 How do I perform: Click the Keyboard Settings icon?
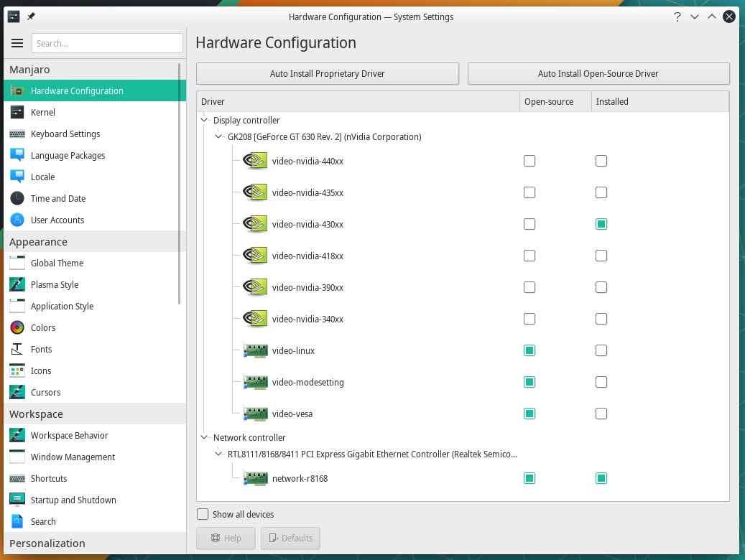[x=17, y=134]
